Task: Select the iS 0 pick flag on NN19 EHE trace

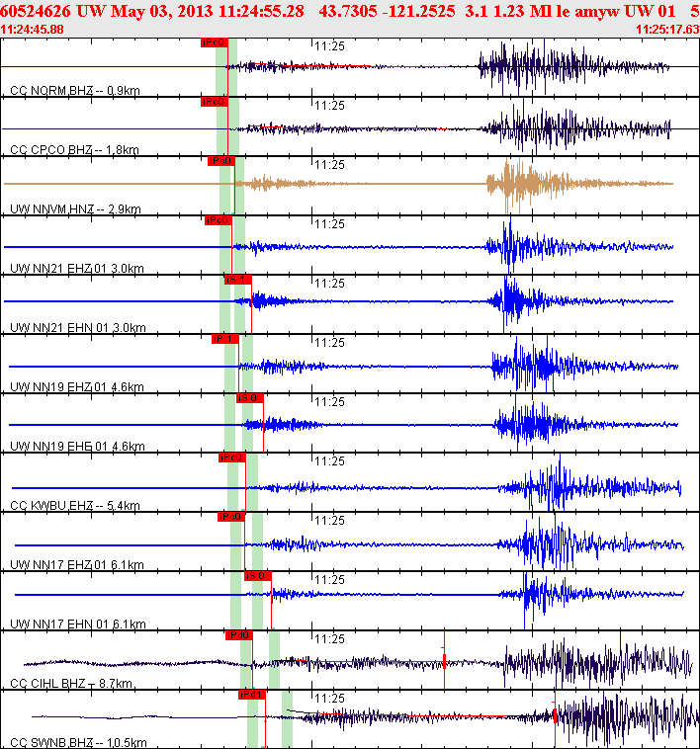Action: (x=250, y=398)
